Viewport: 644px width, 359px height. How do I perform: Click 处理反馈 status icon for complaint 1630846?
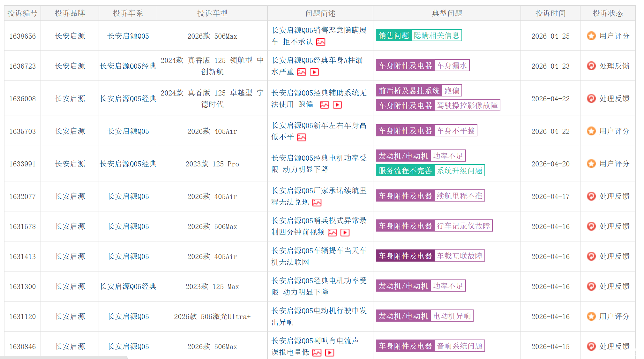[591, 346]
